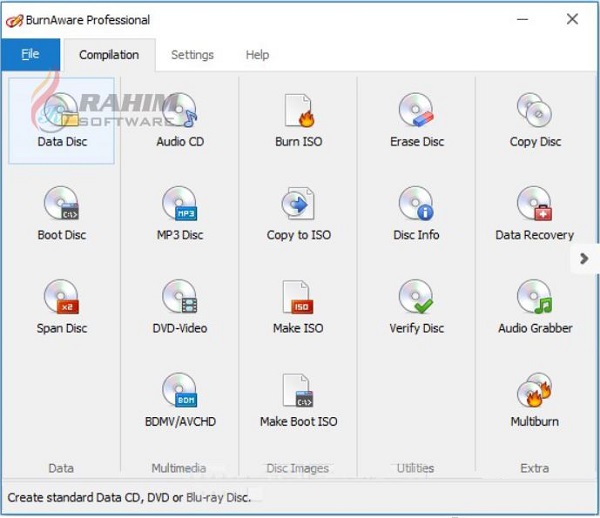Image resolution: width=600 pixels, height=518 pixels.
Task: Open the Make ISO tool
Action: click(298, 307)
